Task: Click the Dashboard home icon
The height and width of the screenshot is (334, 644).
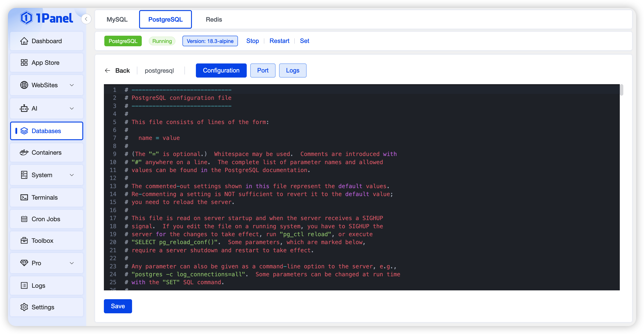Action: click(x=24, y=41)
